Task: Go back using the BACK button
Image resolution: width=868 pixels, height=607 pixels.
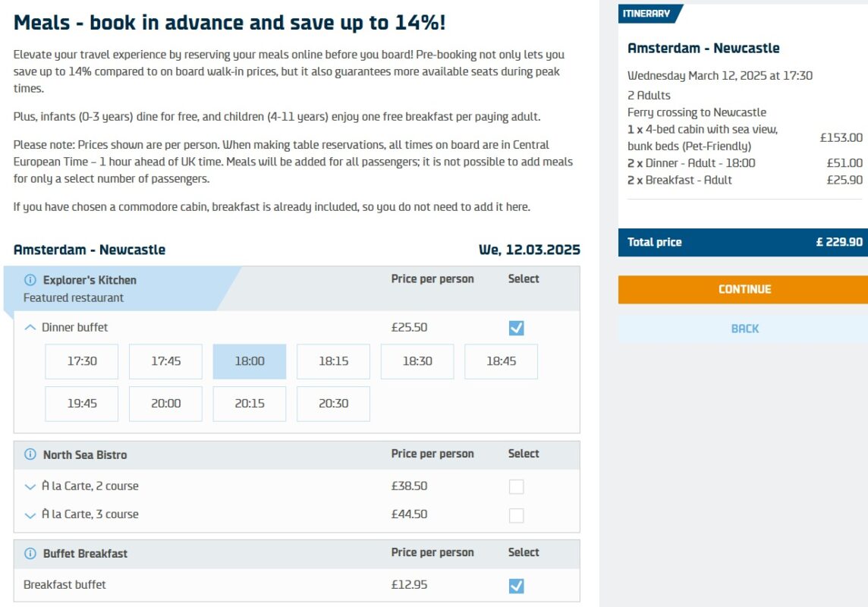Action: coord(744,329)
